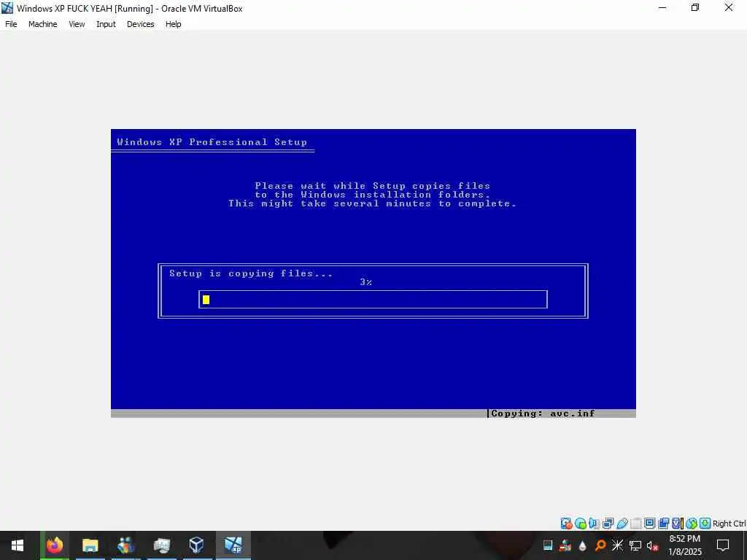747x560 pixels.
Task: Click the CPU virtualization status icon
Action: coord(677,524)
